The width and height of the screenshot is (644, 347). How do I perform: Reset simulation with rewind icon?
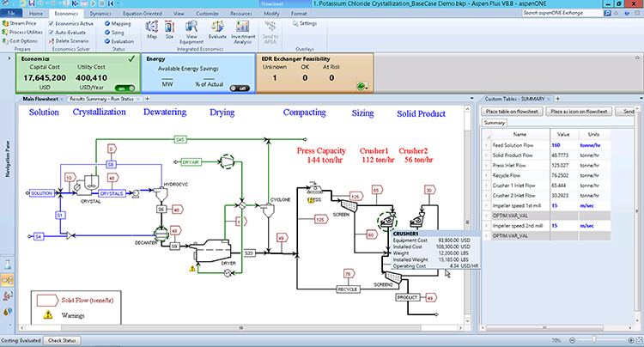[111, 3]
